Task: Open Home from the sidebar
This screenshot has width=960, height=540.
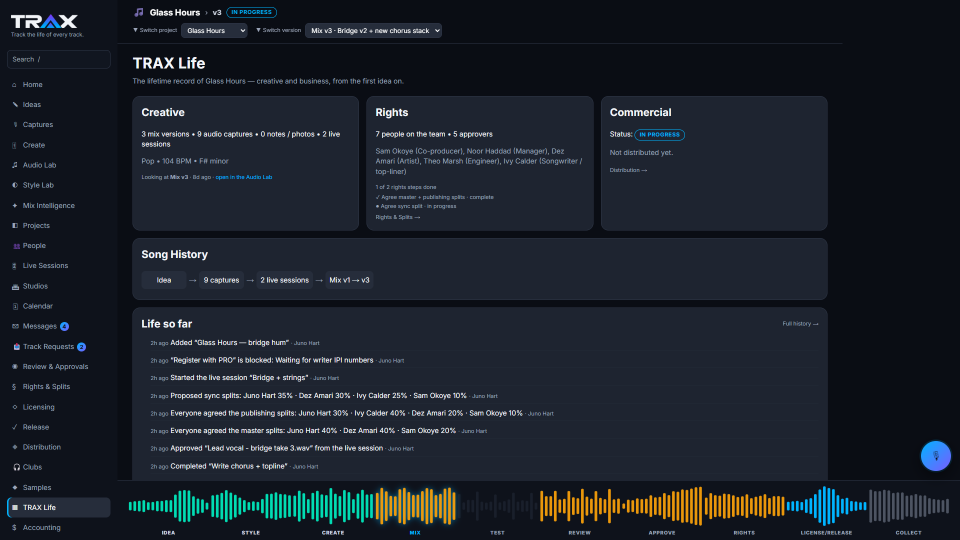Action: click(59, 84)
